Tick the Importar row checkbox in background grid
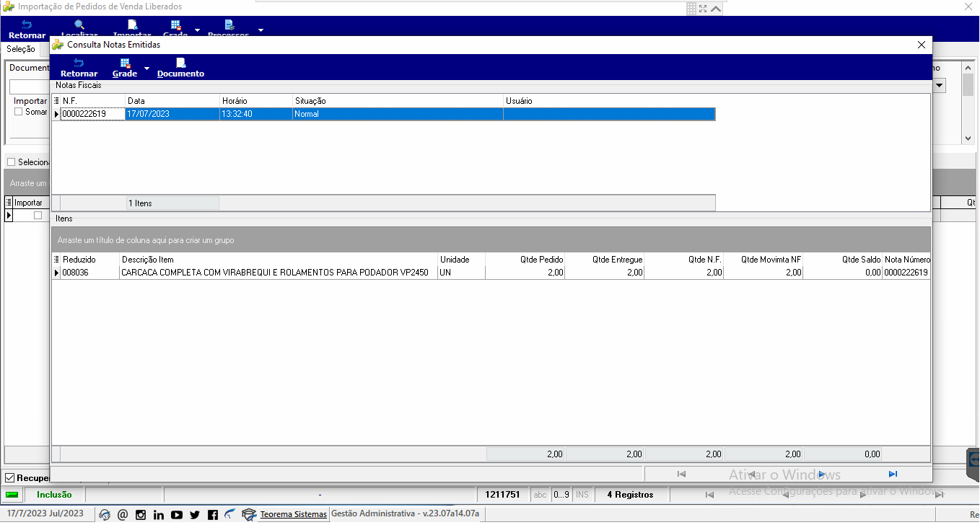The image size is (980, 525). coord(38,215)
